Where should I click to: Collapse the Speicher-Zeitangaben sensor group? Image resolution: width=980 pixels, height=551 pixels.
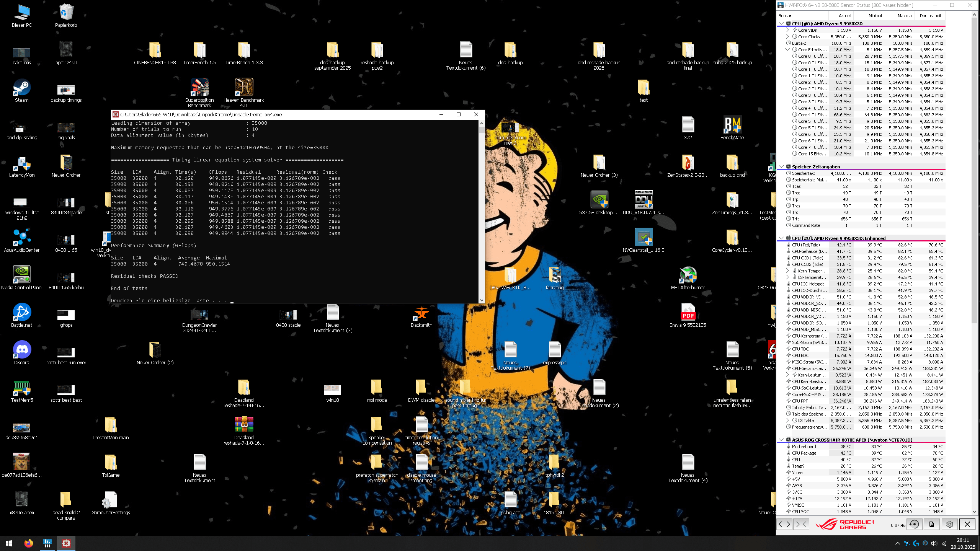point(781,166)
